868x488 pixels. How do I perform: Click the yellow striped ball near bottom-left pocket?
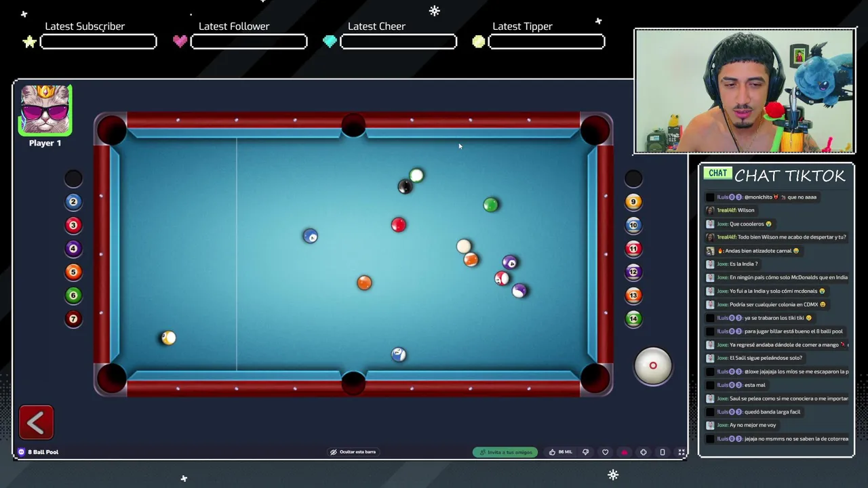coord(168,338)
